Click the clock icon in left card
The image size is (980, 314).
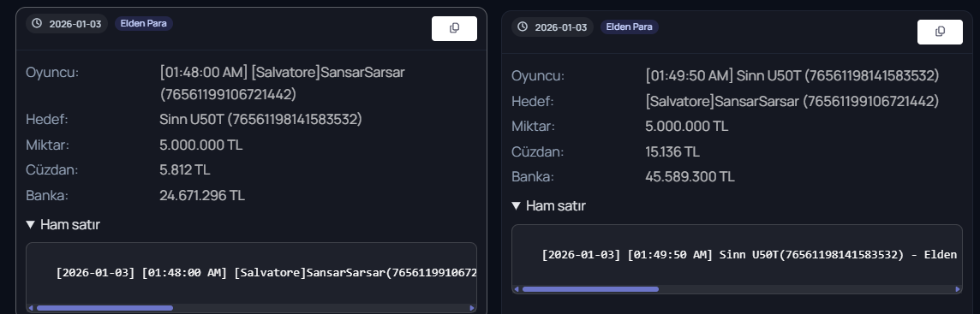37,24
